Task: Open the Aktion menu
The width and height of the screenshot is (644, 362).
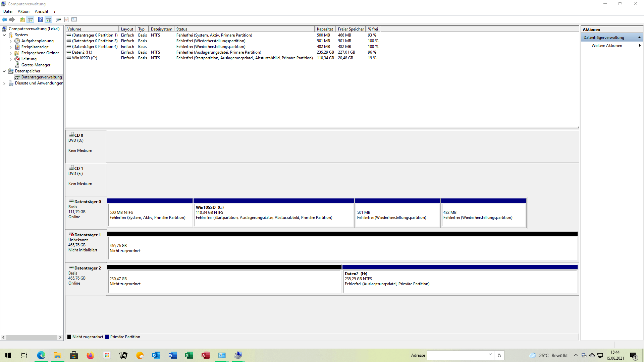Action: click(x=23, y=11)
